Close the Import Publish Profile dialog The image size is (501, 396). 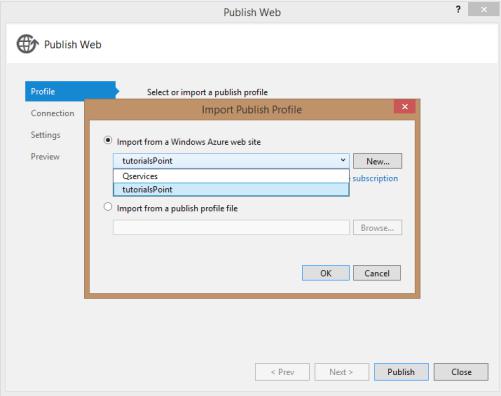click(x=405, y=107)
